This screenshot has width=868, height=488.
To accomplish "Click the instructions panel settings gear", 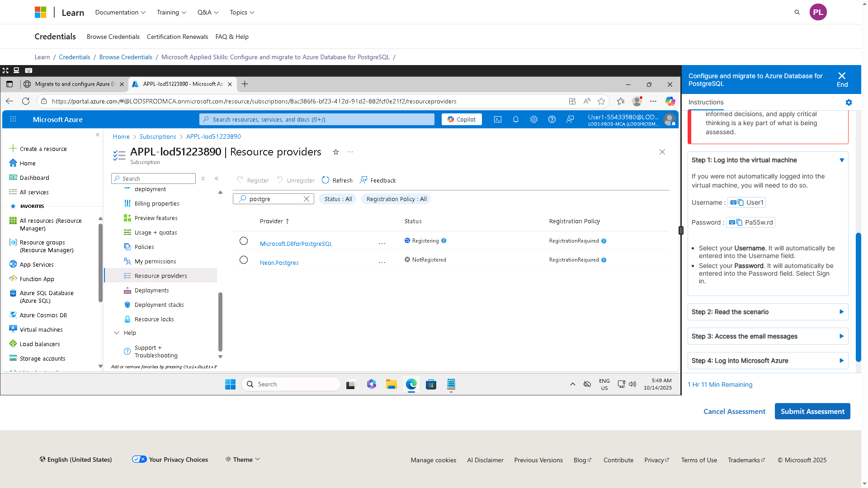I will coord(849,103).
